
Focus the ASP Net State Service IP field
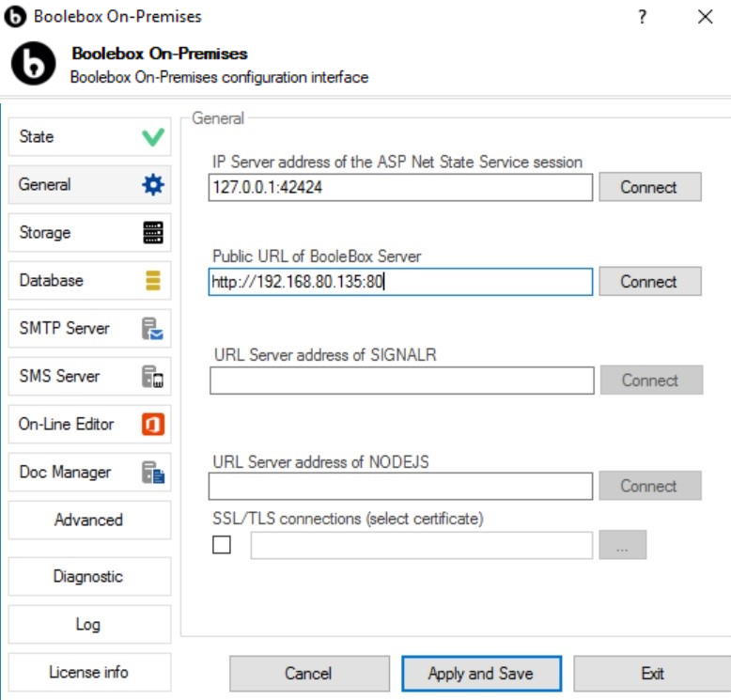[x=400, y=187]
